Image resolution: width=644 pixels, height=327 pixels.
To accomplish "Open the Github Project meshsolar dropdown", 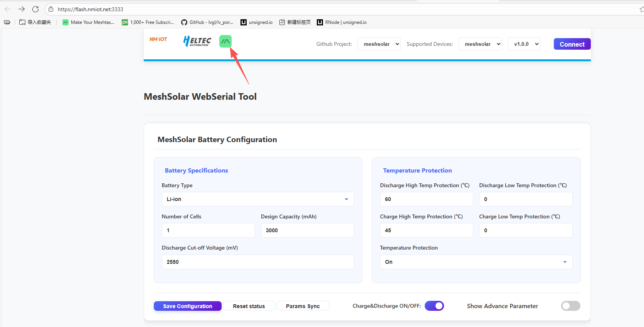I will [x=379, y=44].
